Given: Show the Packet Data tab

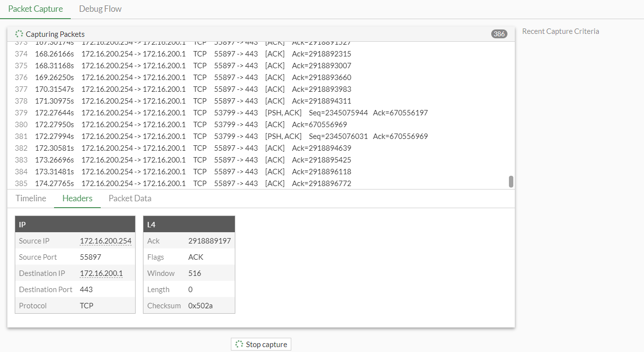Looking at the screenshot, I should coord(130,198).
